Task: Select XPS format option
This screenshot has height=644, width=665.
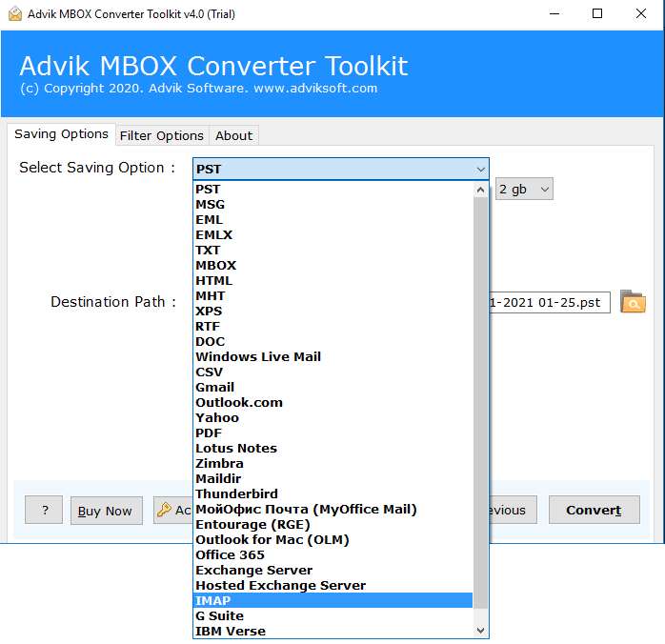Action: pyautogui.click(x=332, y=312)
